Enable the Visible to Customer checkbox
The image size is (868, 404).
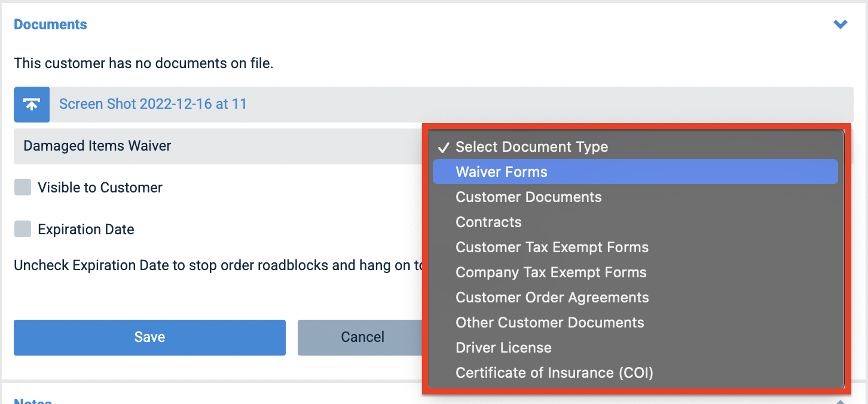[23, 188]
